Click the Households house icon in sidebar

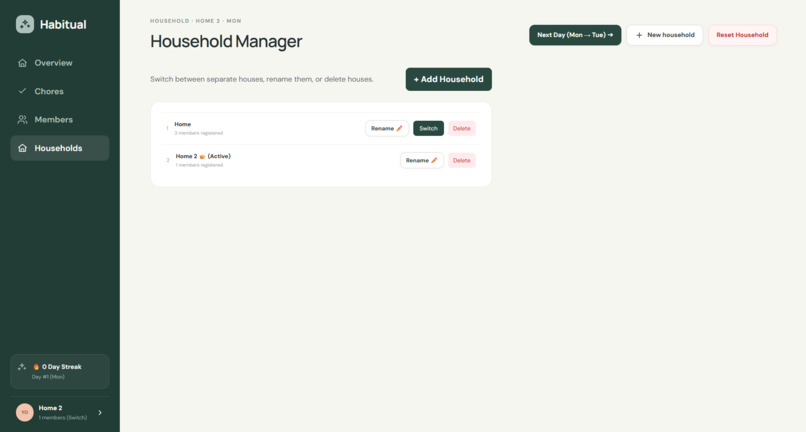[x=22, y=148]
